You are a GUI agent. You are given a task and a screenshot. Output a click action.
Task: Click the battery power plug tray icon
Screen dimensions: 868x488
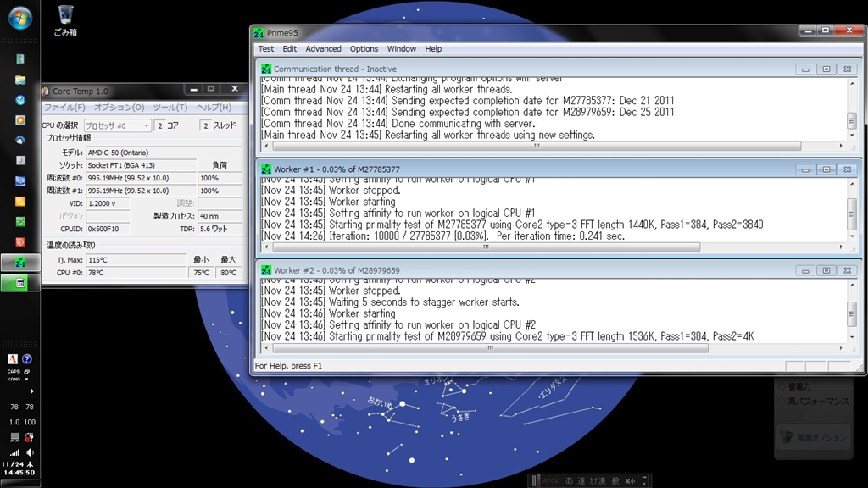pos(30,437)
